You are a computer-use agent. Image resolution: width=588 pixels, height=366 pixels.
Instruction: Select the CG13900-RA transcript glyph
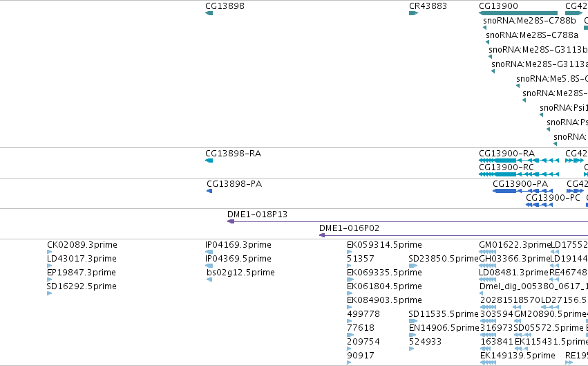tap(519, 161)
